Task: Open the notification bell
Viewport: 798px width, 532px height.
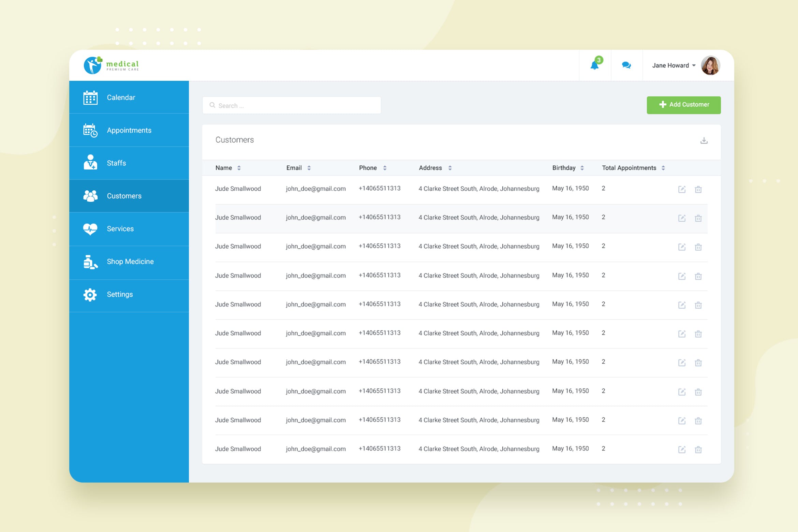Action: (x=595, y=65)
